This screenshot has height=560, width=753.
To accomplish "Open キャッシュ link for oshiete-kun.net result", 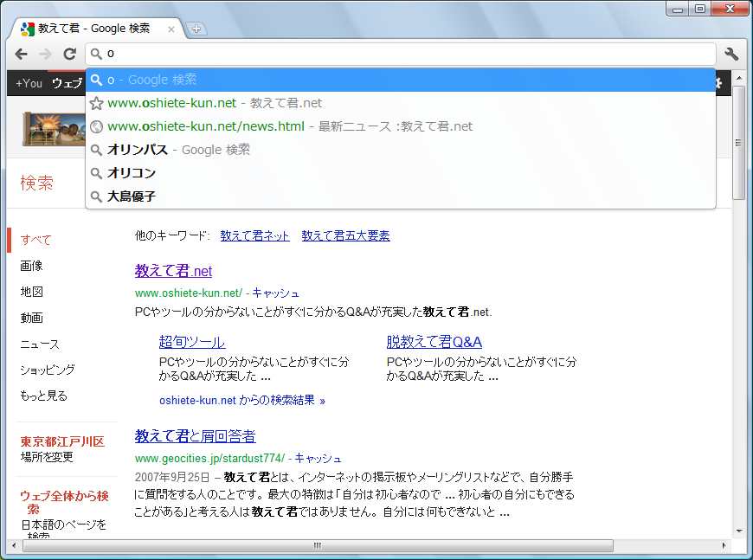I will point(275,293).
